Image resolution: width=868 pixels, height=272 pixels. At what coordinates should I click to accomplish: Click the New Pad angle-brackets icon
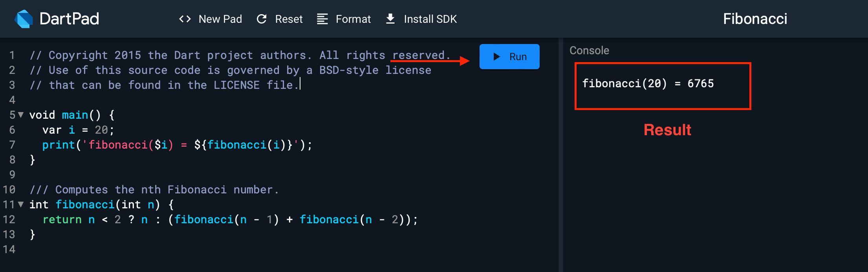185,19
